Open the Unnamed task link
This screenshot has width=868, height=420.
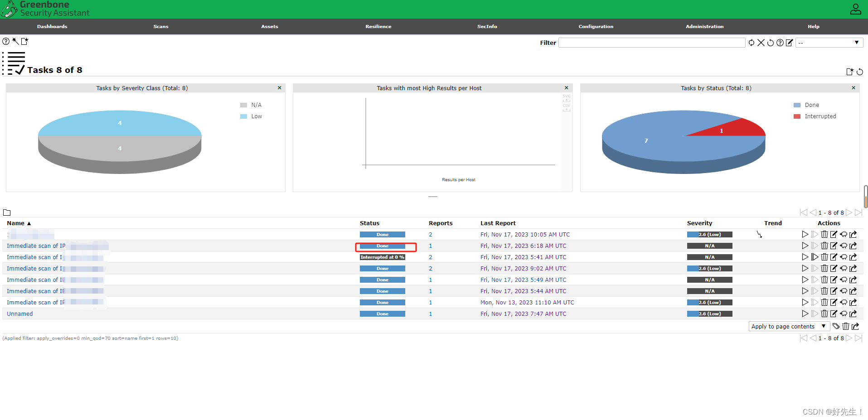click(20, 314)
